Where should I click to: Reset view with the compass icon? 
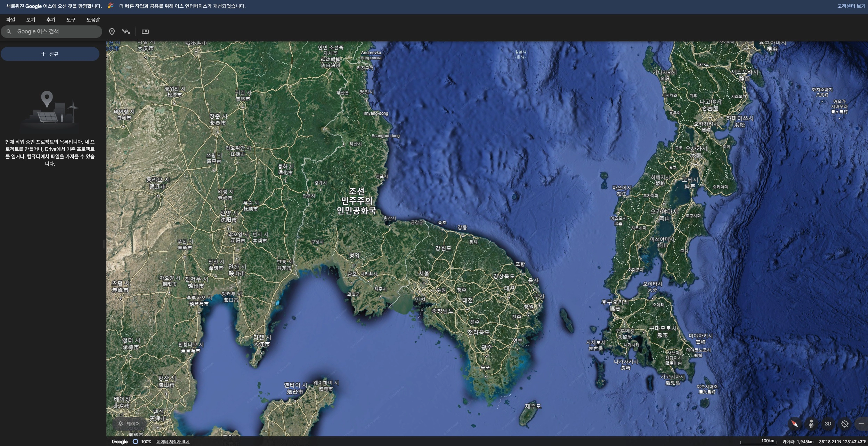[x=795, y=424]
